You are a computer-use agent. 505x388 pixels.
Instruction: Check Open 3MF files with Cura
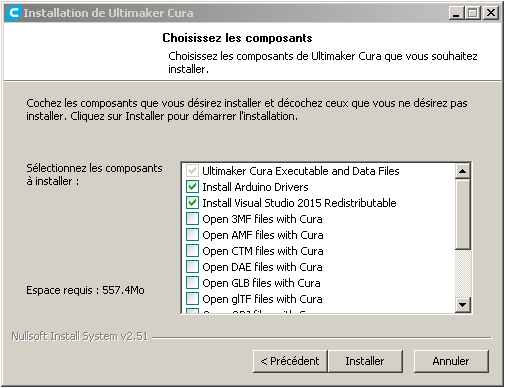pyautogui.click(x=192, y=219)
